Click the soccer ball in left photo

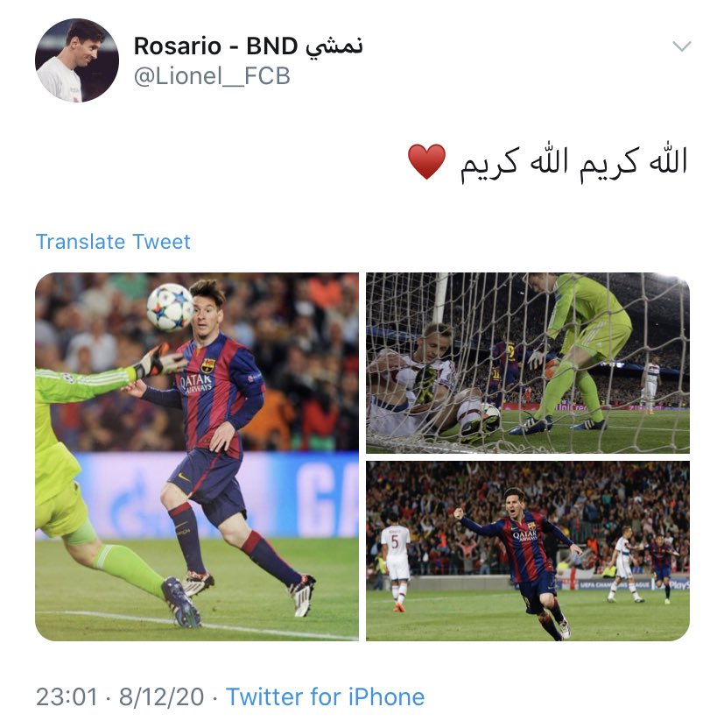tap(170, 307)
